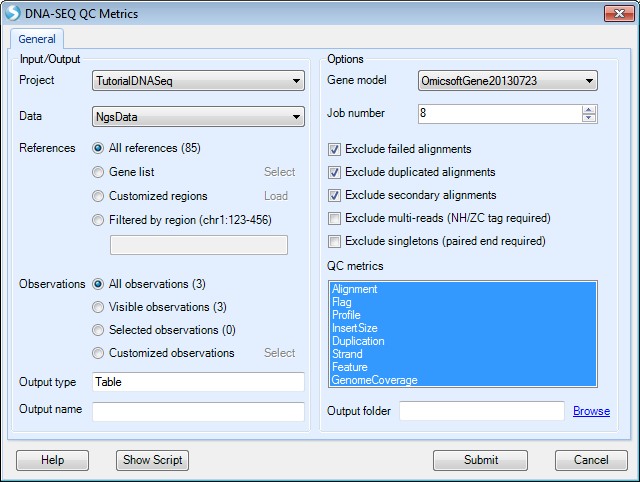This screenshot has height=482, width=640.
Task: Select Selected observations (0) radio button
Action: tap(98, 330)
